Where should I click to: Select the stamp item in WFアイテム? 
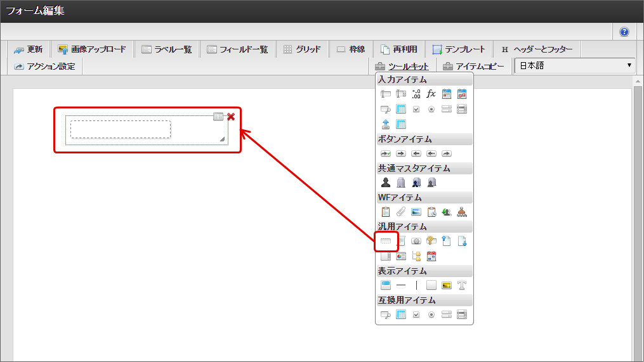click(x=462, y=212)
